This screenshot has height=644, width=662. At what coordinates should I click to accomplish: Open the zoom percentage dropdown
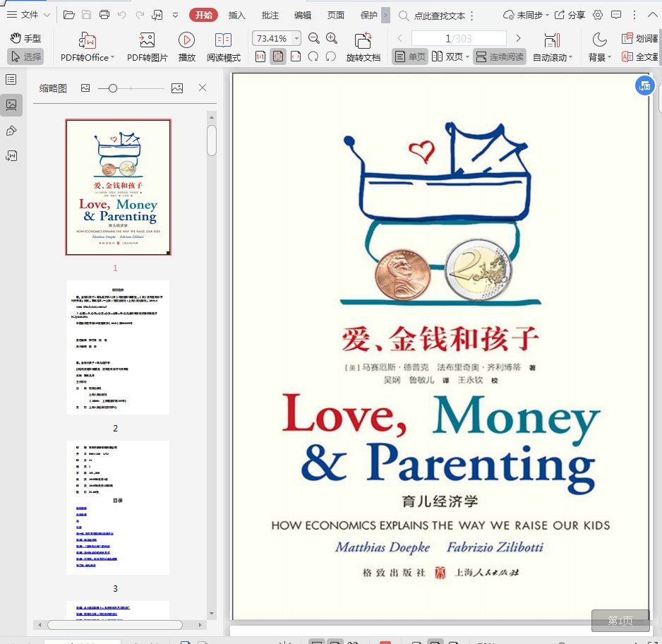[x=296, y=39]
